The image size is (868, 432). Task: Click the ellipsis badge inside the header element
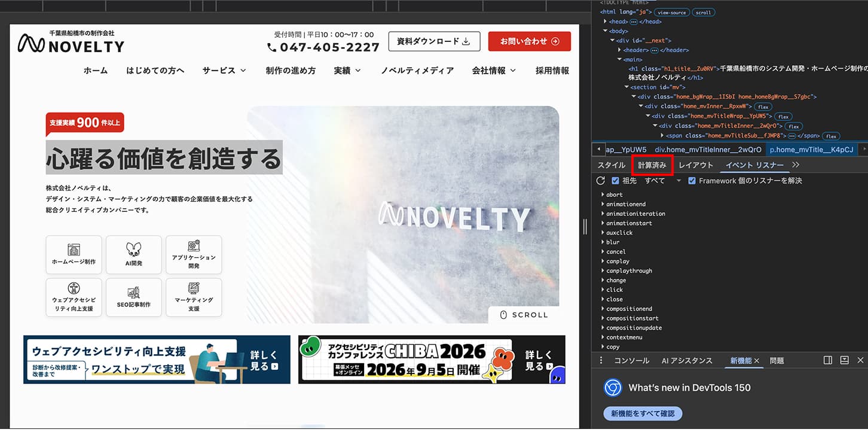tap(654, 50)
